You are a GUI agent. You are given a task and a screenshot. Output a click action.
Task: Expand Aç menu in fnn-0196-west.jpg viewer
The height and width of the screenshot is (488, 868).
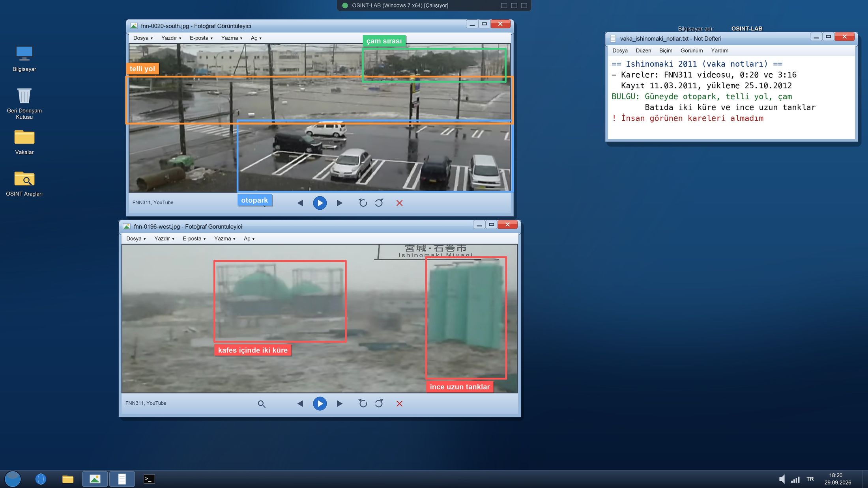coord(249,238)
